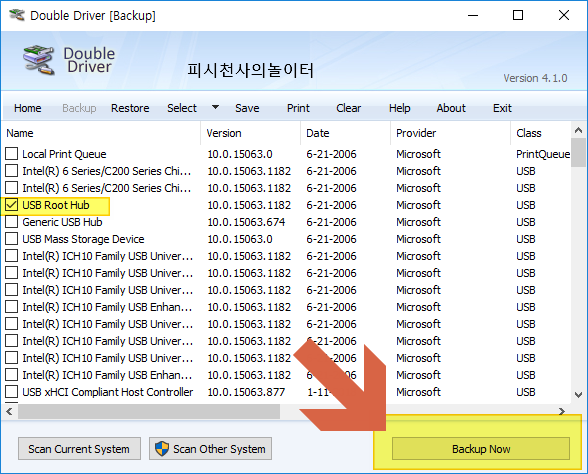The width and height of the screenshot is (588, 474).
Task: Select the USB Mass Storage Device row name
Action: [x=83, y=239]
